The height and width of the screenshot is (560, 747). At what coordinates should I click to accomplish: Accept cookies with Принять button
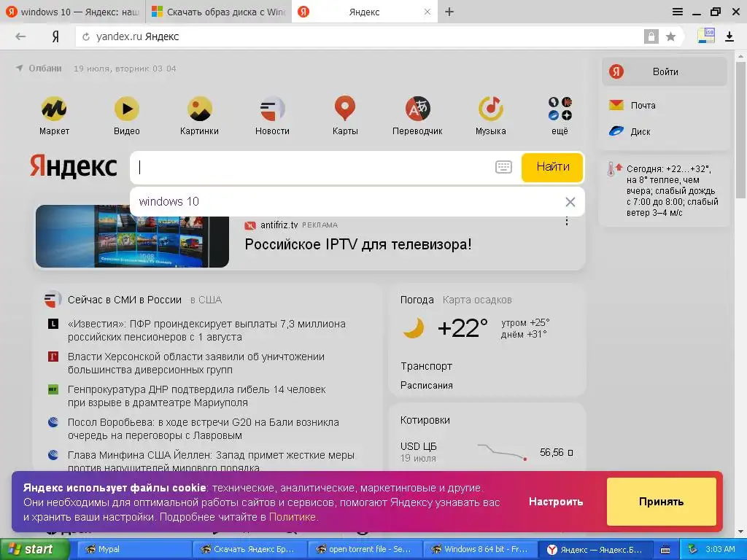[x=661, y=502]
